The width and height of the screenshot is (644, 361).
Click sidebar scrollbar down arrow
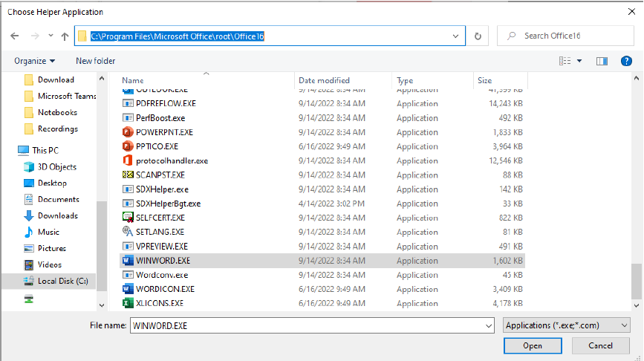point(102,305)
